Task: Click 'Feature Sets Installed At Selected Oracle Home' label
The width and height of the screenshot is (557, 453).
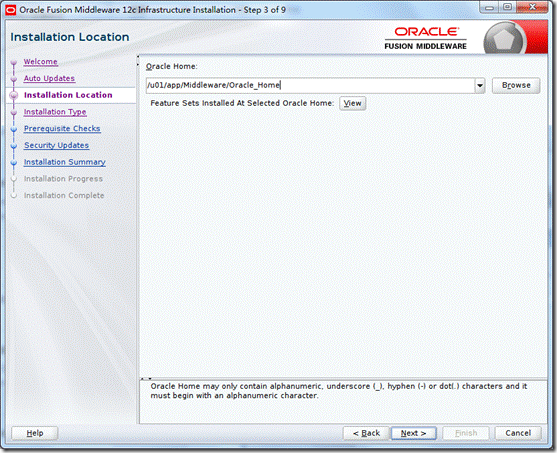Action: (242, 103)
